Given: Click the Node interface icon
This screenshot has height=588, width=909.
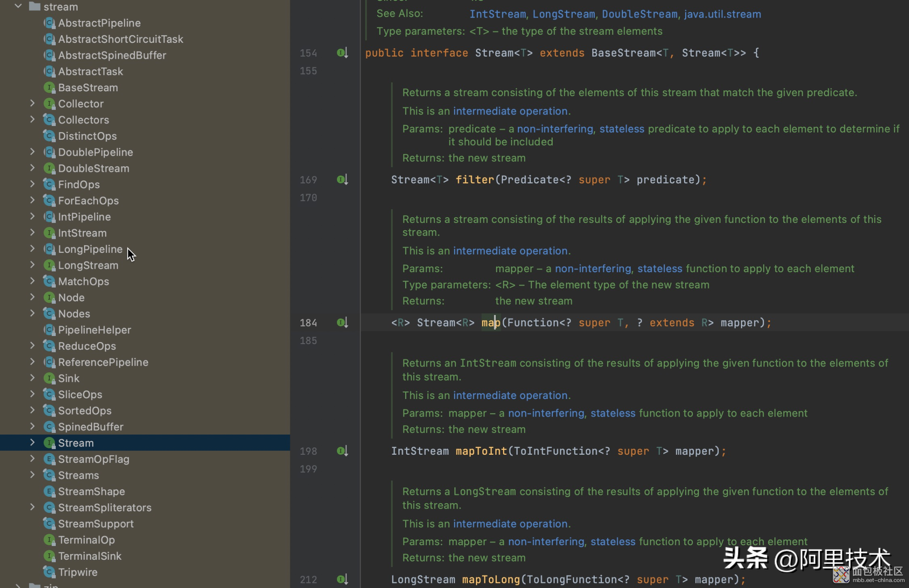Looking at the screenshot, I should [x=50, y=297].
